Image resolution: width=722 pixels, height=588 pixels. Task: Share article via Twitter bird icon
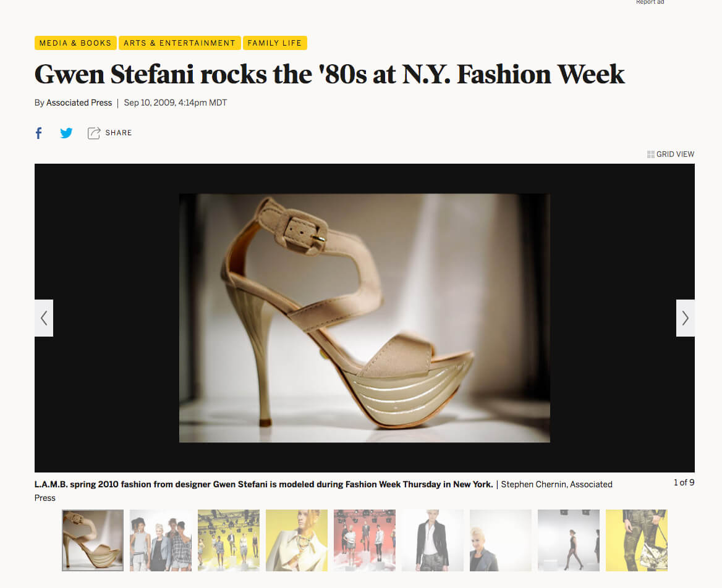coord(66,133)
